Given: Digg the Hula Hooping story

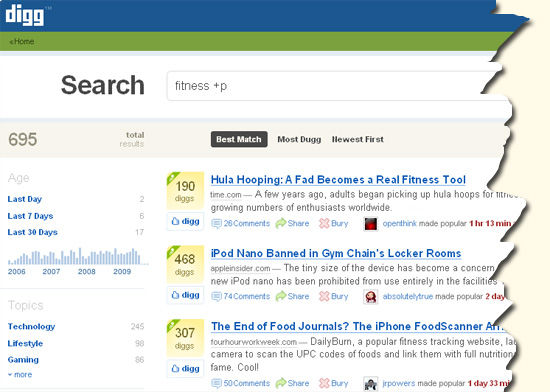Looking at the screenshot, I should 185,221.
